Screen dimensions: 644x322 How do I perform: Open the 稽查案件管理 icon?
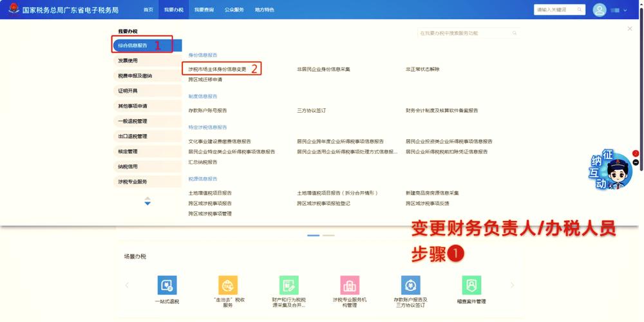tap(472, 285)
